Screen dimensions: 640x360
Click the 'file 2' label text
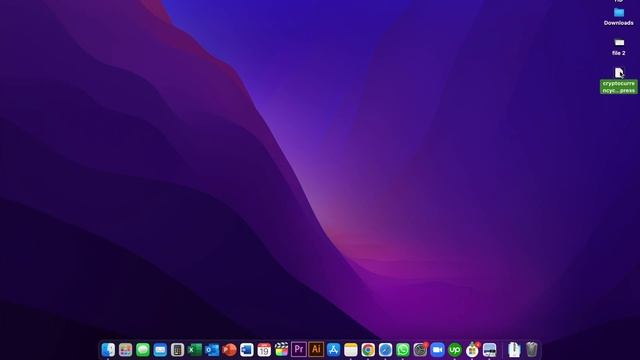pyautogui.click(x=619, y=53)
